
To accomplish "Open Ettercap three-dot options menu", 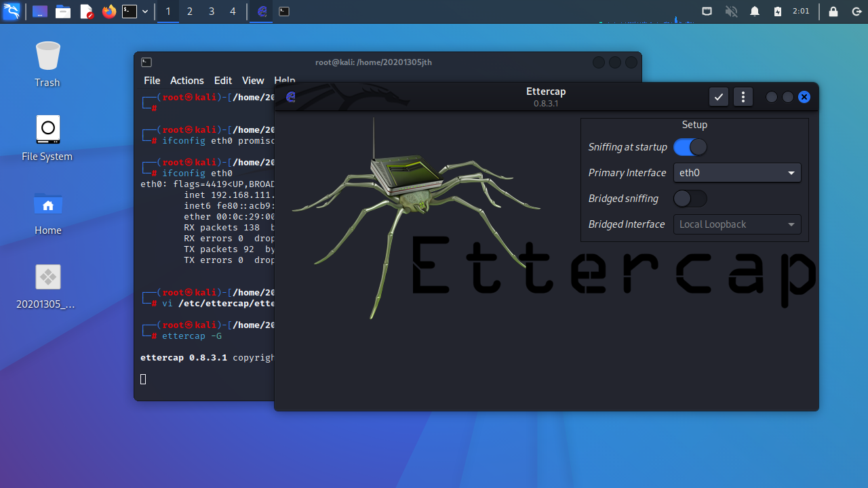I will [x=743, y=97].
